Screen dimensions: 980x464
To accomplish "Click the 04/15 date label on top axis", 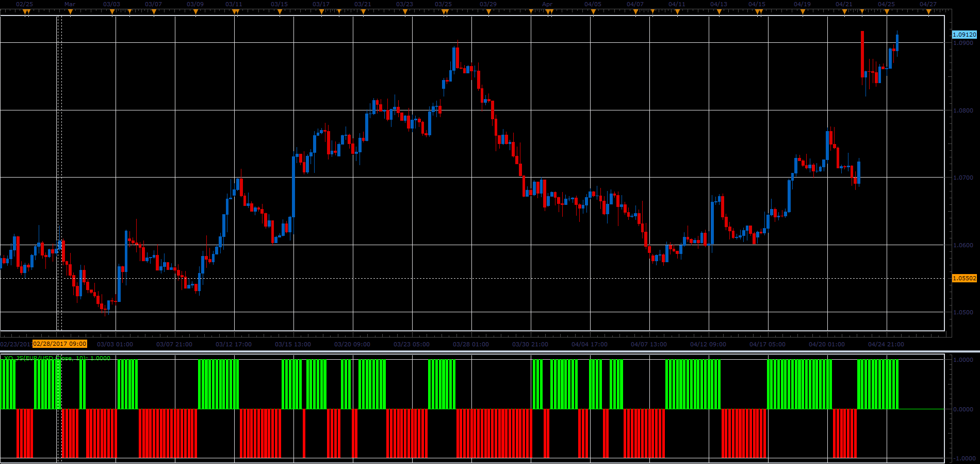I will (x=757, y=4).
